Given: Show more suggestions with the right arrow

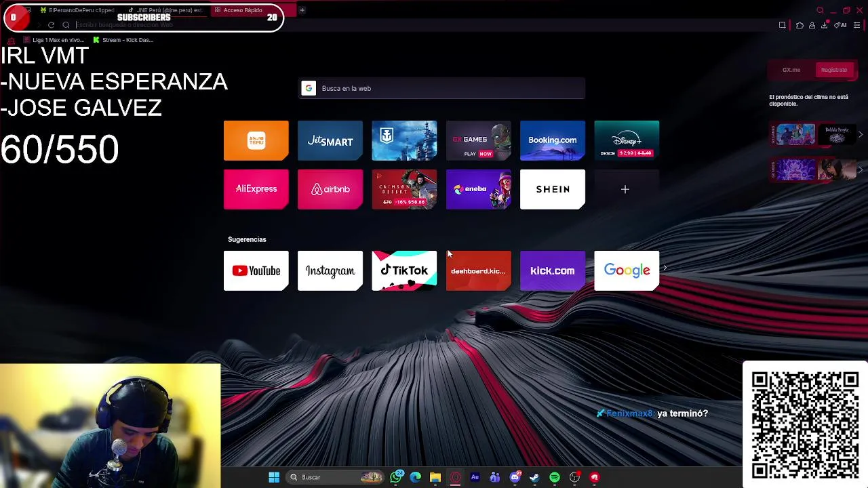Looking at the screenshot, I should pyautogui.click(x=665, y=268).
